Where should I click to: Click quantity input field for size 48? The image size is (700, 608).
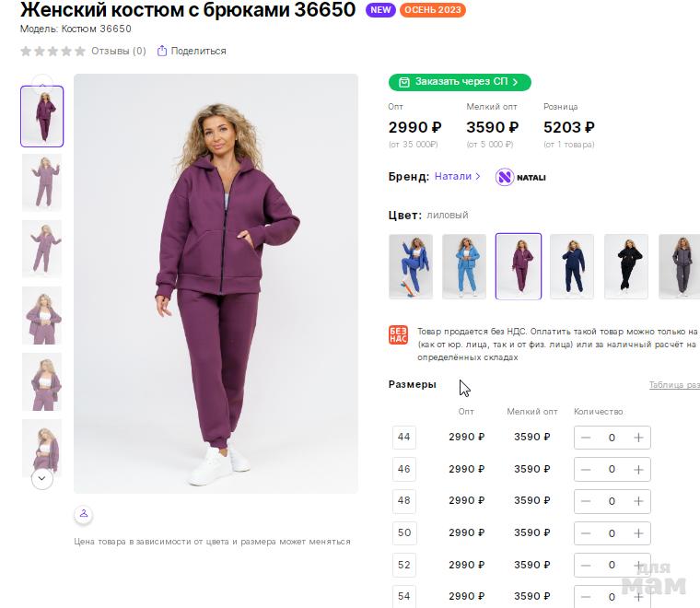point(612,502)
